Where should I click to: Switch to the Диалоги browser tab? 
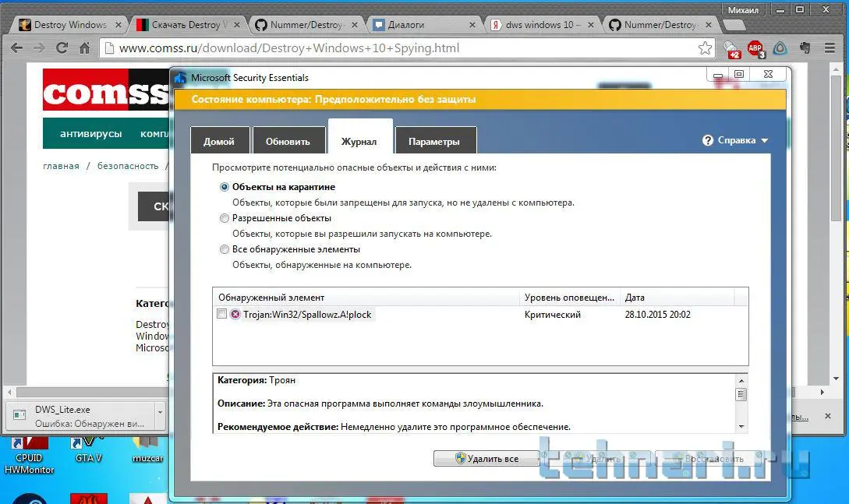point(423,25)
